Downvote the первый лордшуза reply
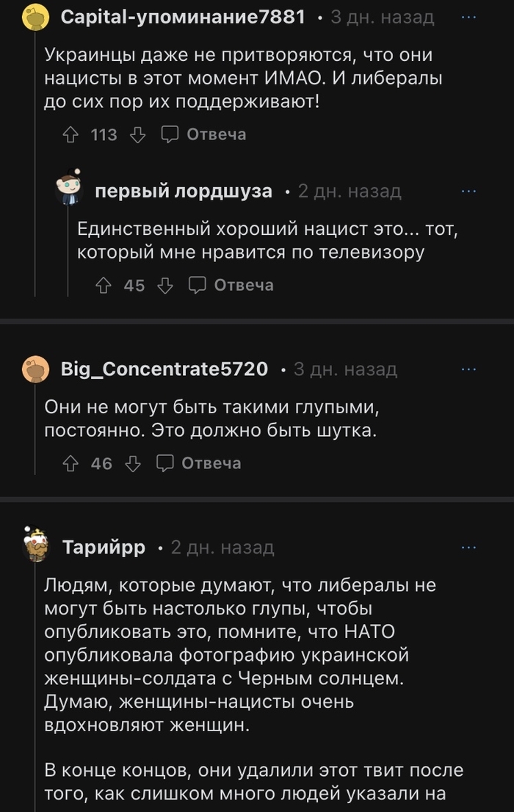The image size is (514, 812). [165, 285]
